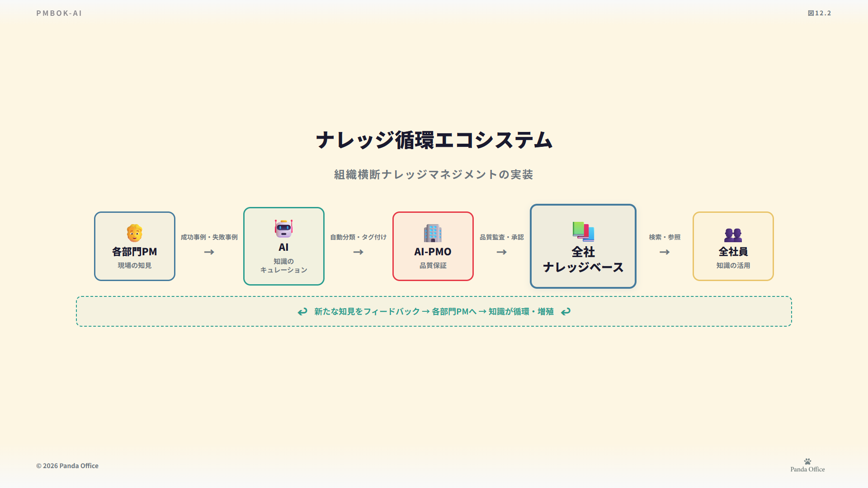This screenshot has width=868, height=488.
Task: Click the person emoji icon in 各部門PM box
Action: [134, 233]
